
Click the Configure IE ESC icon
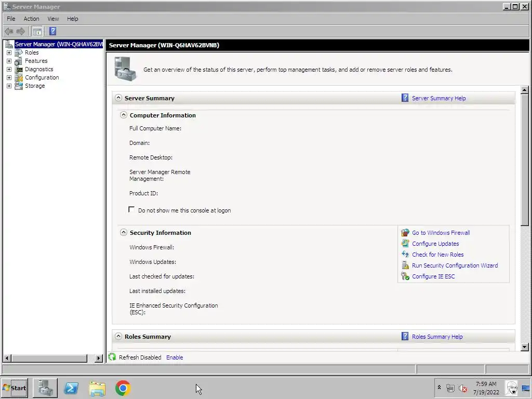click(405, 276)
